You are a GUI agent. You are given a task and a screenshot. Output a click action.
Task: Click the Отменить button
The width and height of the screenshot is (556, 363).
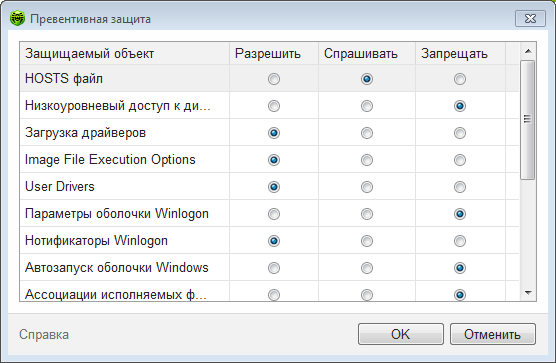tap(493, 334)
